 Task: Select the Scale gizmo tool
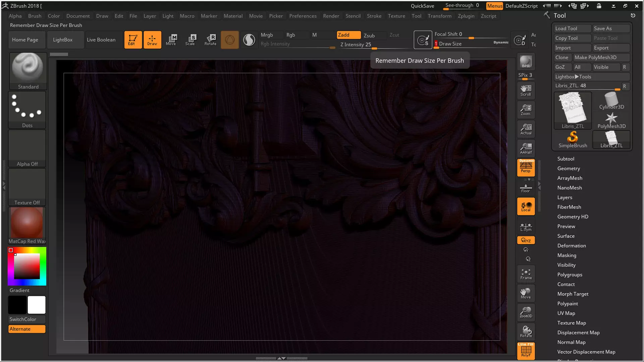click(190, 40)
